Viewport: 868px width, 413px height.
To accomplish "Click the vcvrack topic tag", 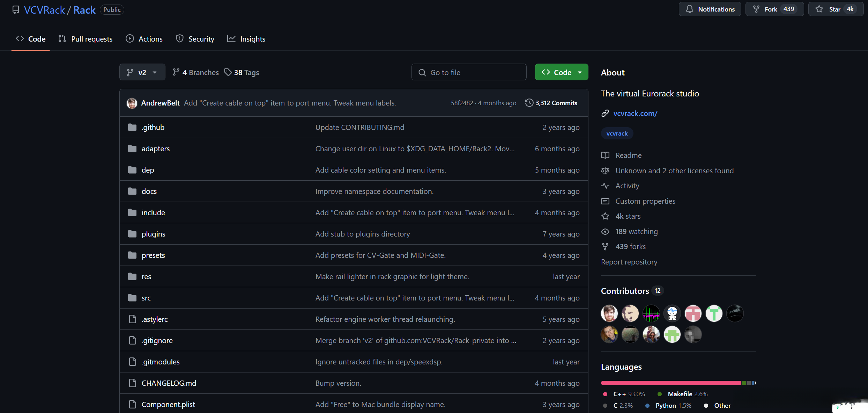I will coord(617,133).
